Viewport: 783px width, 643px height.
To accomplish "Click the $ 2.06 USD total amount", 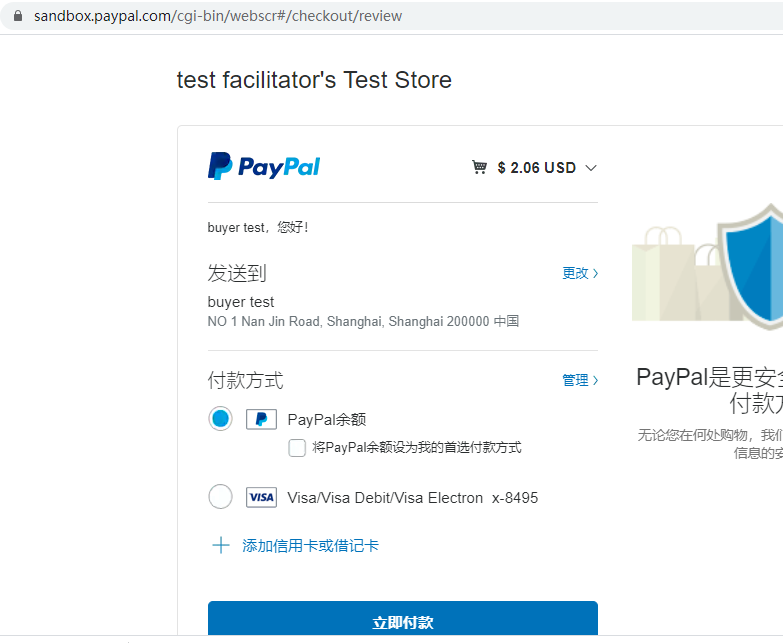I will [x=536, y=168].
